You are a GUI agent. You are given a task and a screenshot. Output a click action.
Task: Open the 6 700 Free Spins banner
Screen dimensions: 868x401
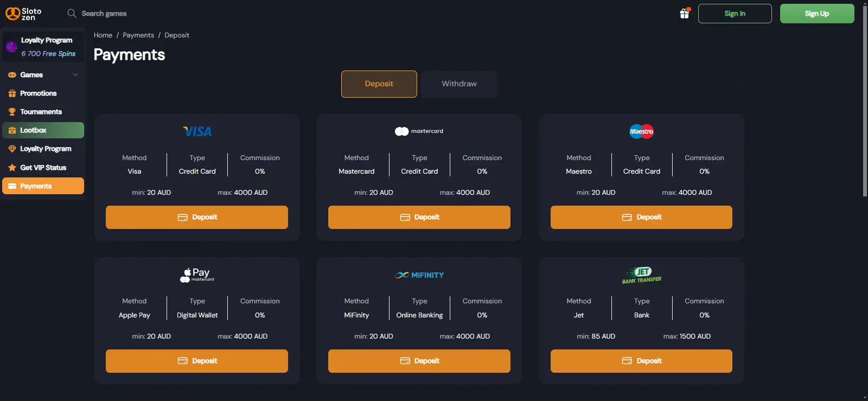coord(43,47)
